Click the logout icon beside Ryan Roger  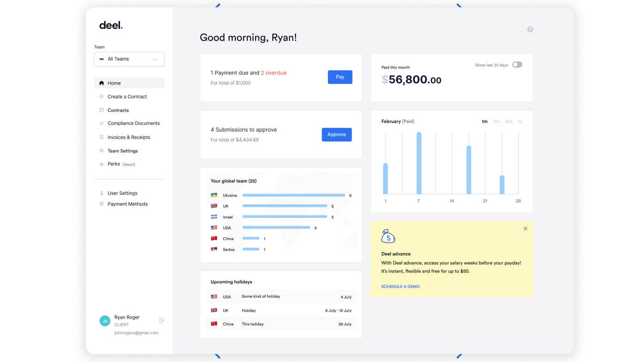pyautogui.click(x=161, y=320)
